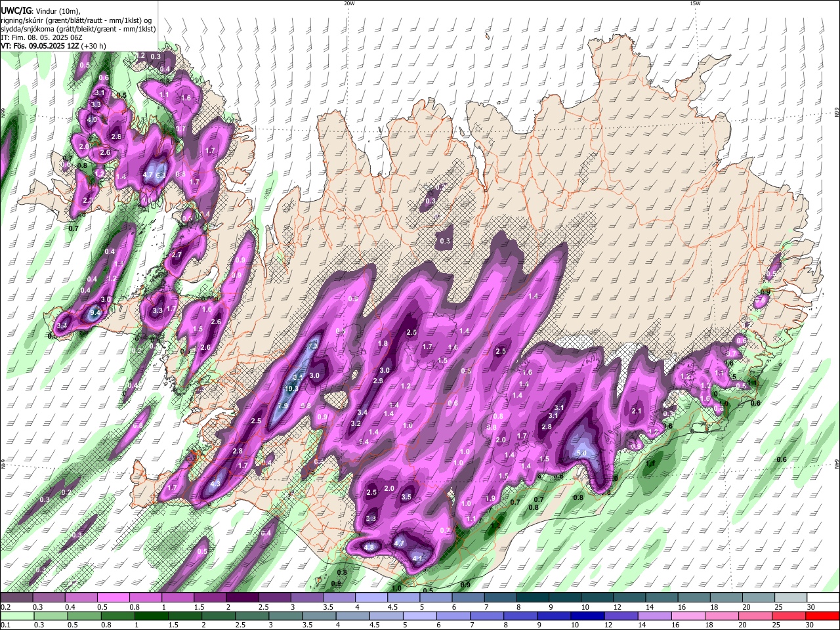840x630 pixels.
Task: Click the 4.8 precipitation value near south coast
Action: [x=369, y=547]
